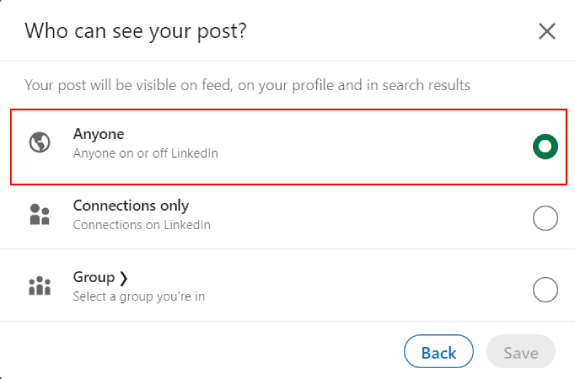Click the three-people Group icon
575x379 pixels.
tap(40, 286)
